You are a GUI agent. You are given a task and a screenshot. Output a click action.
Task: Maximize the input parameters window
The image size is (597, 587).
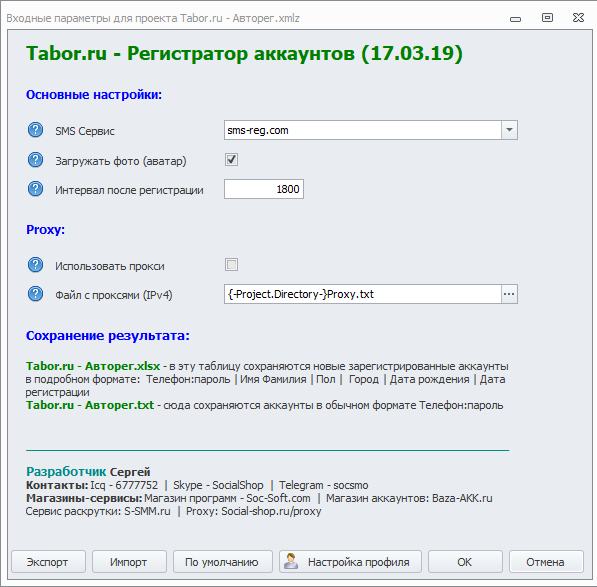click(x=548, y=18)
